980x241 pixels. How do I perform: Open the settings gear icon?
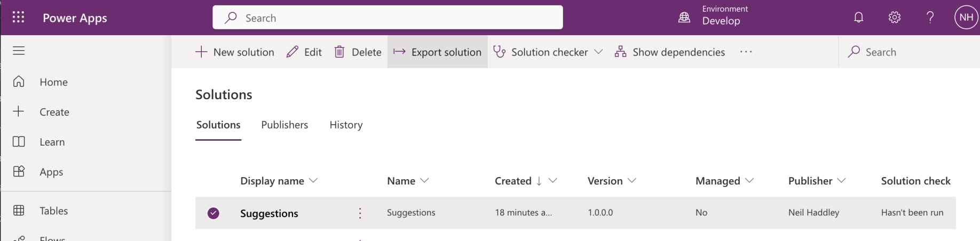[895, 18]
